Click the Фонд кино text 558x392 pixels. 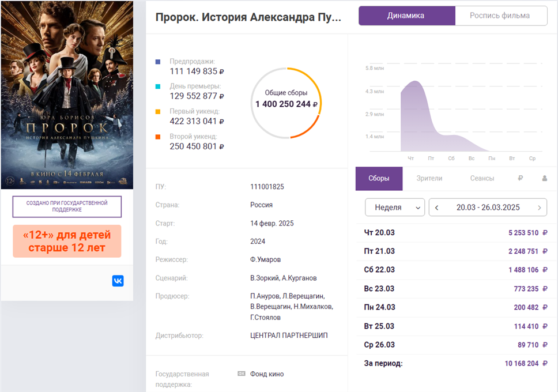267,374
